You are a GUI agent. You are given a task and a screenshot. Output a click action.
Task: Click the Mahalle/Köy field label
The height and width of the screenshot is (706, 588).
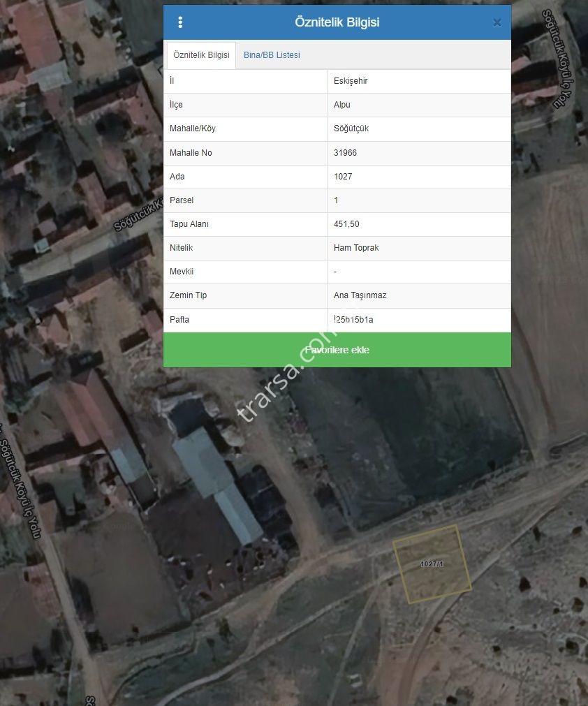coord(193,128)
